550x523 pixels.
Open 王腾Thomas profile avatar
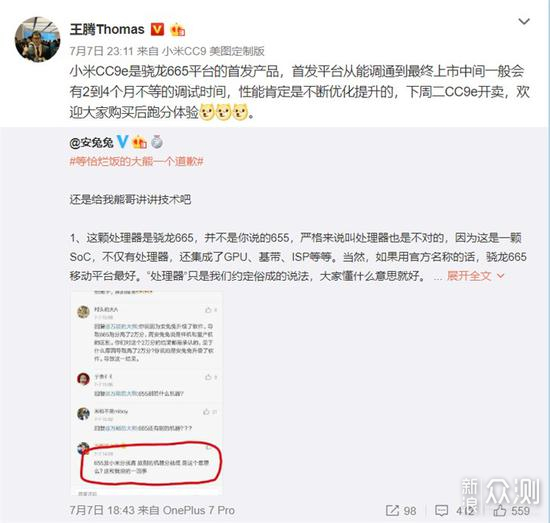38,39
